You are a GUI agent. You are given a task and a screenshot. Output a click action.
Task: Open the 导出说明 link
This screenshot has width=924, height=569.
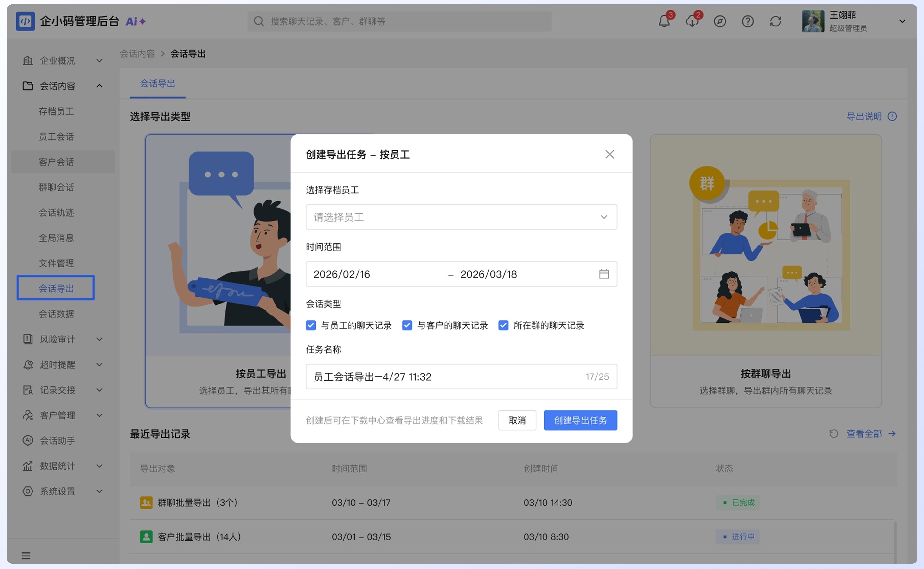coord(864,117)
